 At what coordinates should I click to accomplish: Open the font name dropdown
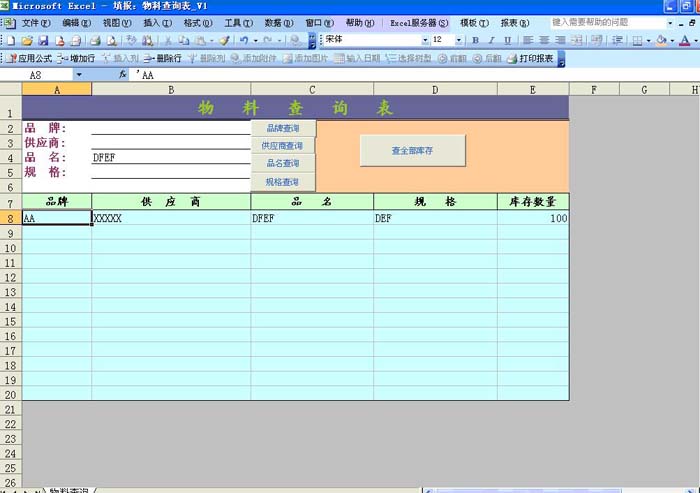coord(425,40)
